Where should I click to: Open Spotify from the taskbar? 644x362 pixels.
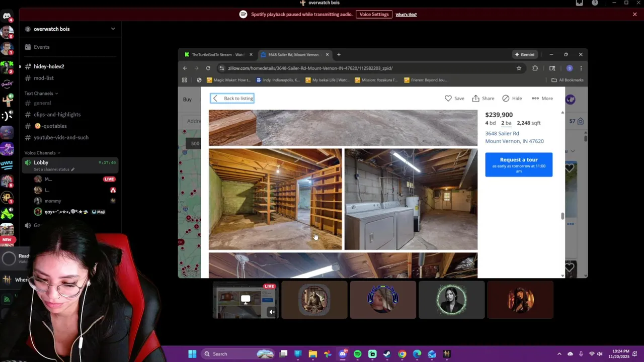[x=358, y=354]
